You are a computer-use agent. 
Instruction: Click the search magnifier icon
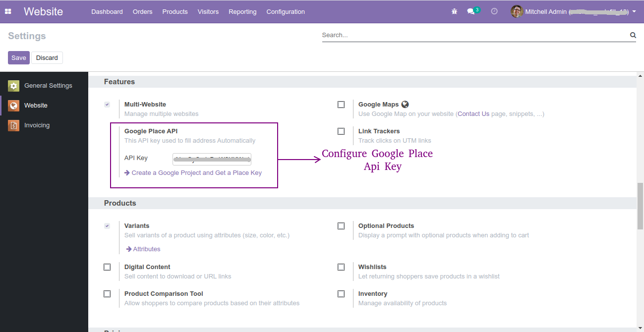click(633, 35)
